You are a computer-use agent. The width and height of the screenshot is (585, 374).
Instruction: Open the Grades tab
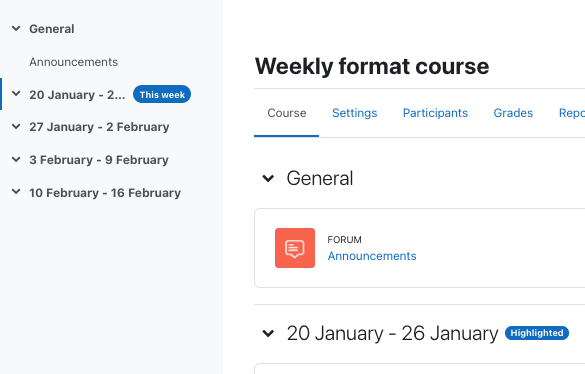513,113
